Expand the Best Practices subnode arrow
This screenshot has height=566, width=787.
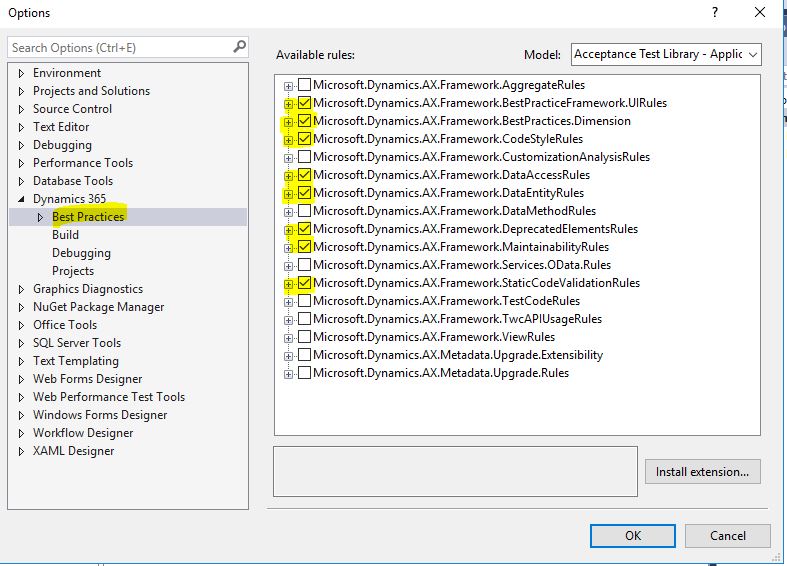[x=40, y=217]
